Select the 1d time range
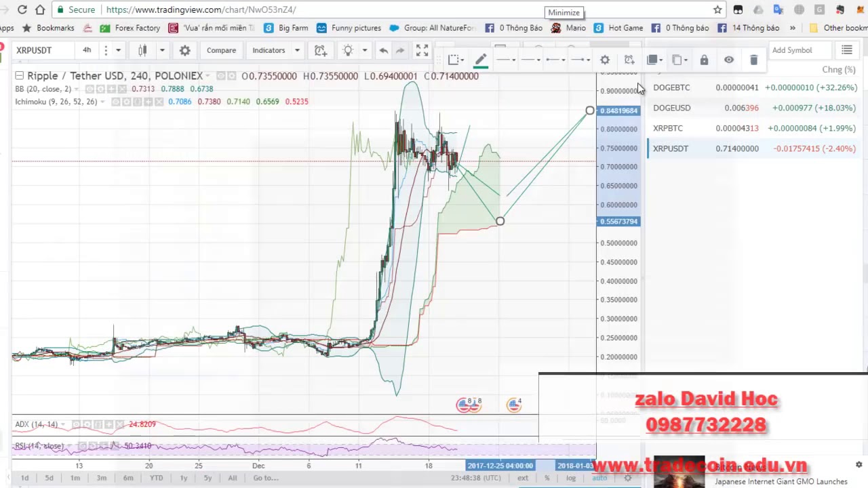 pyautogui.click(x=24, y=478)
